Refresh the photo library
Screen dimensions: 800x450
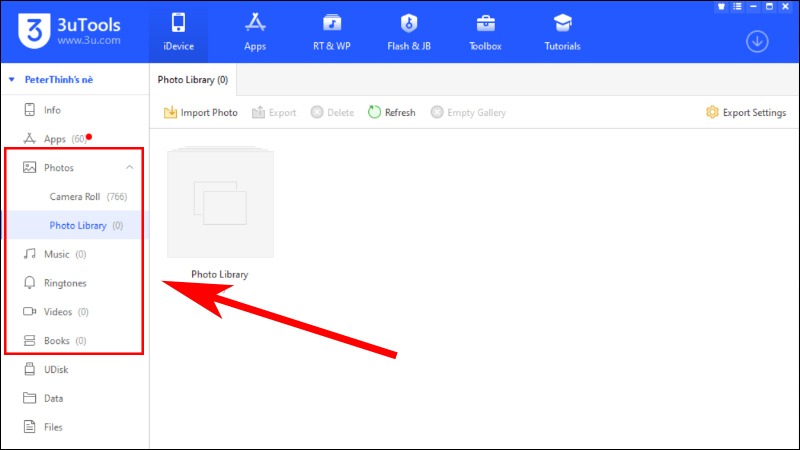click(392, 112)
